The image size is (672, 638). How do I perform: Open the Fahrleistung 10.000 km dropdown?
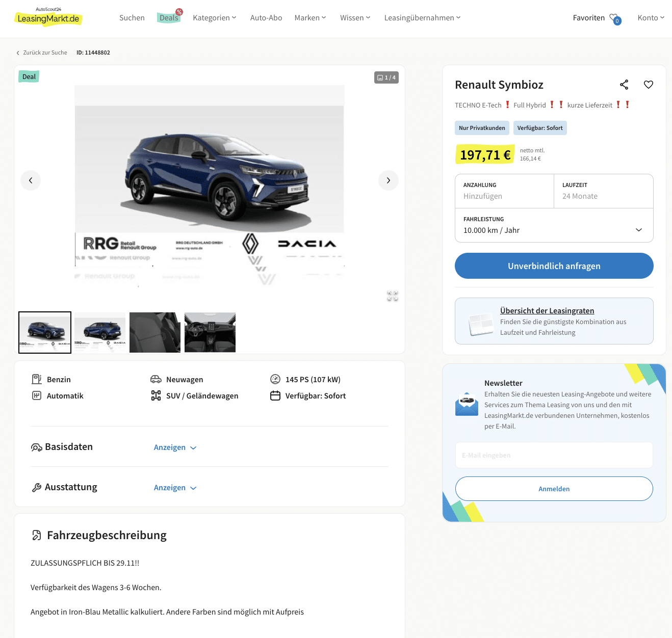[554, 225]
